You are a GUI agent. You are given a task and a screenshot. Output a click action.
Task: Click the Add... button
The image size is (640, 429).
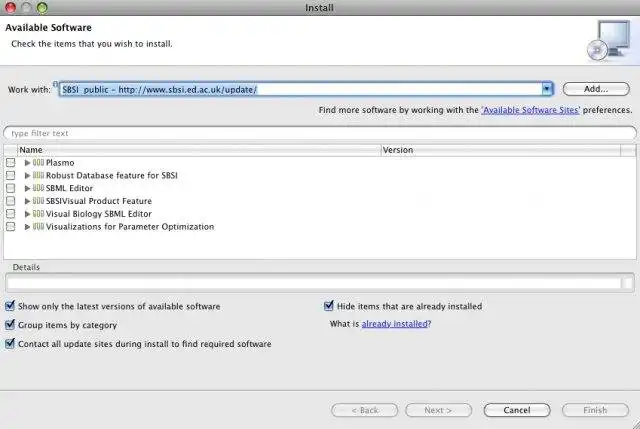point(596,89)
